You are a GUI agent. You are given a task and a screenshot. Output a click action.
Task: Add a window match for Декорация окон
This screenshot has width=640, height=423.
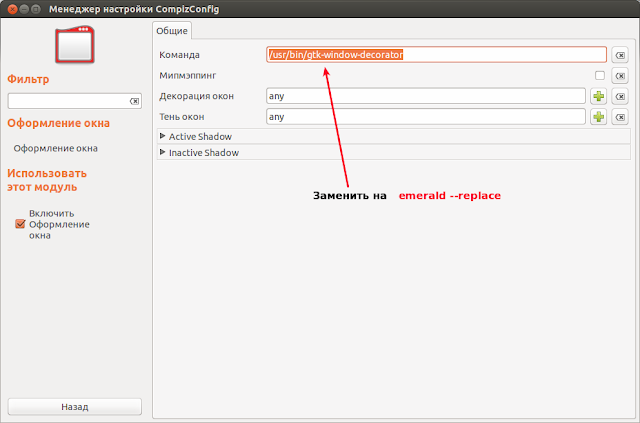coord(598,96)
